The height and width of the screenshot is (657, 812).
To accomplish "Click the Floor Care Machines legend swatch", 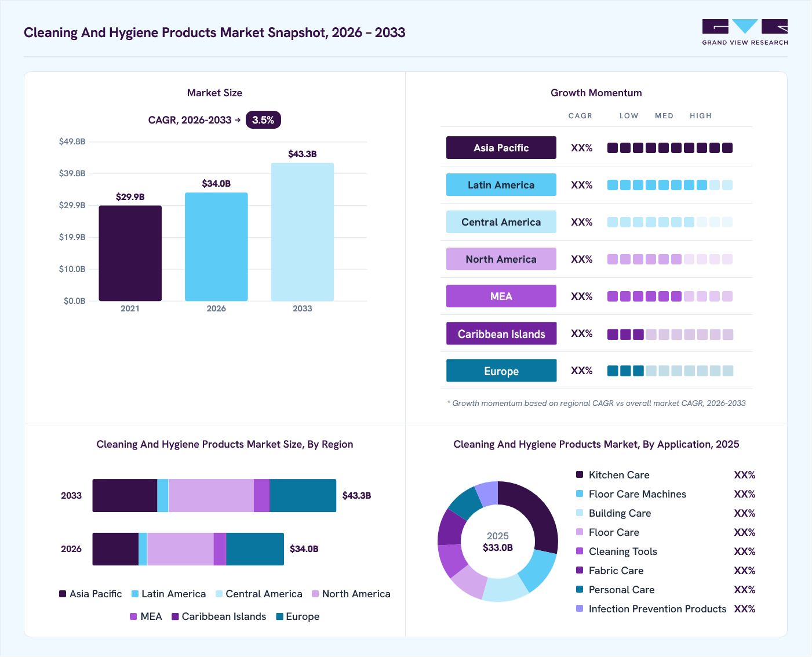I will (x=580, y=493).
